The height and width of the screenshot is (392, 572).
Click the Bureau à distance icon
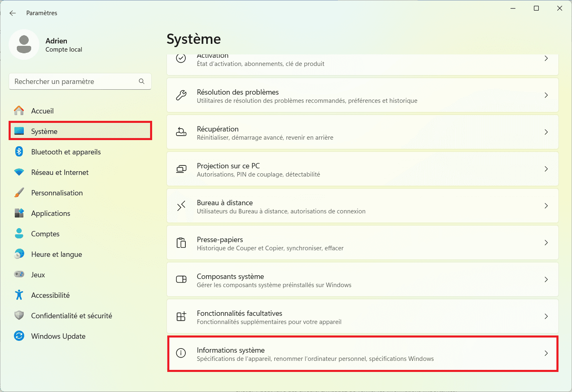click(x=181, y=206)
